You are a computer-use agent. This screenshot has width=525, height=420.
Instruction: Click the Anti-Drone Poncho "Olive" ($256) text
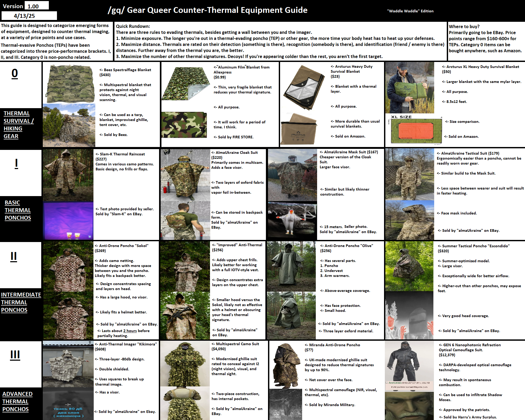click(346, 248)
